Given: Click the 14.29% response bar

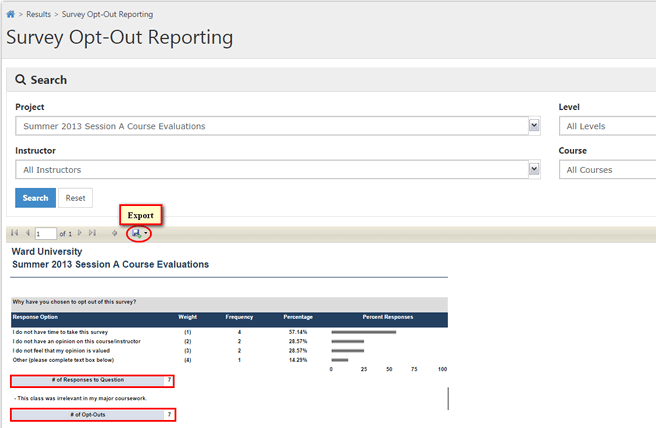Looking at the screenshot, I should (x=340, y=360).
